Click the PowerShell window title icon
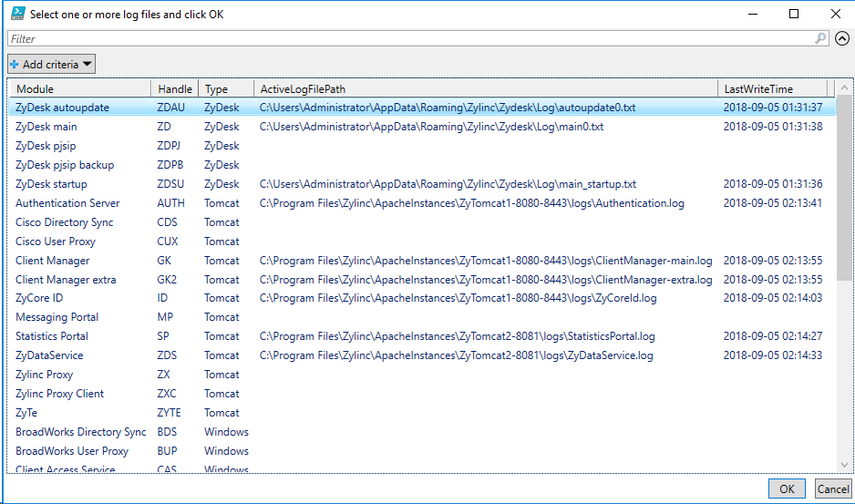855x504 pixels. click(17, 14)
